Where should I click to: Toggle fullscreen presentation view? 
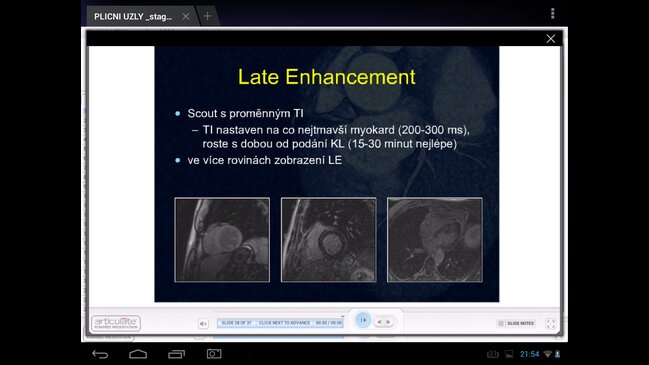point(550,324)
